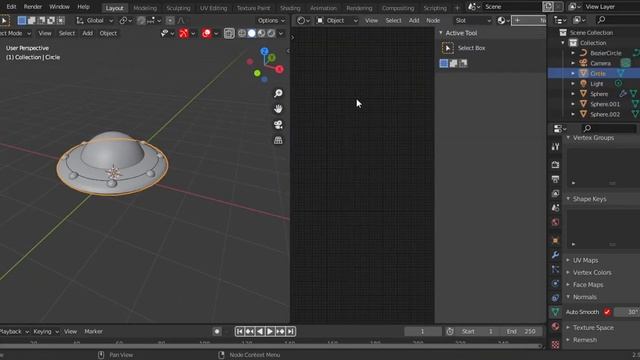640x360 pixels.
Task: Switch to Solid shading mode
Action: (252, 33)
